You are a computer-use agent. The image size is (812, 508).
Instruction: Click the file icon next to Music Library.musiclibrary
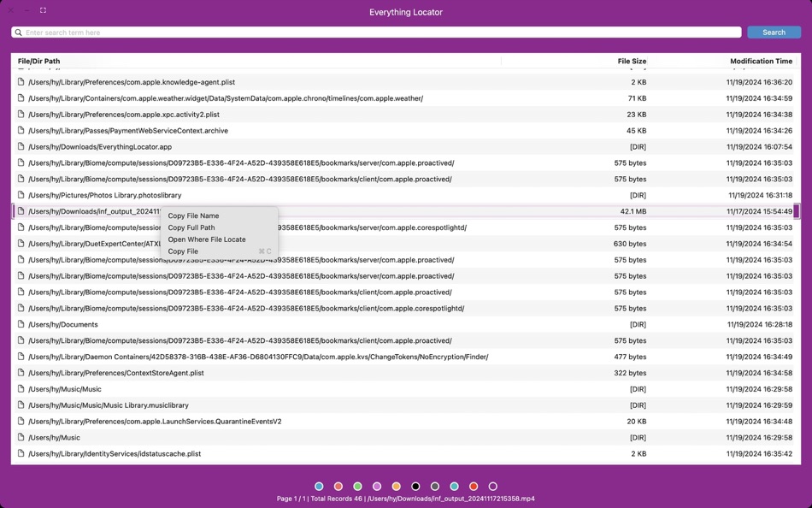coord(21,405)
